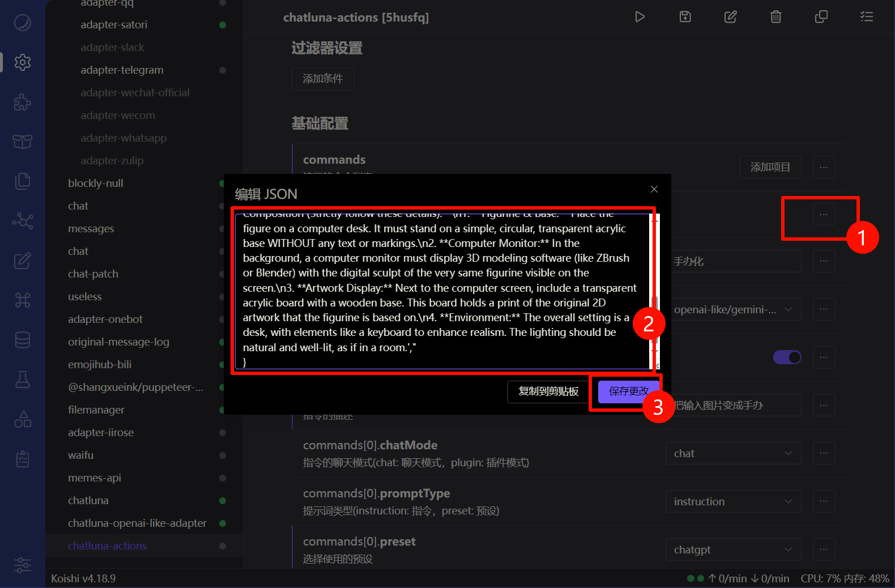Select chatluna-actions in plugin list
This screenshot has height=588, width=895.
tap(107, 546)
